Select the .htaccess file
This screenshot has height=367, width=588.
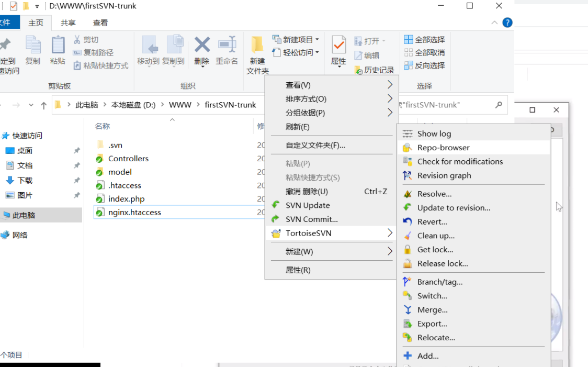(x=125, y=185)
